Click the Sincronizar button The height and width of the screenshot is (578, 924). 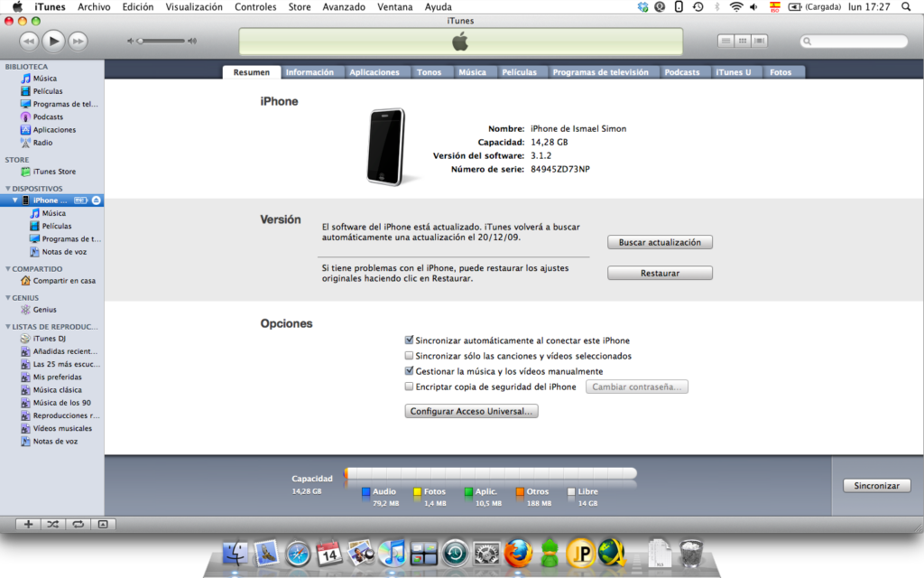[877, 485]
